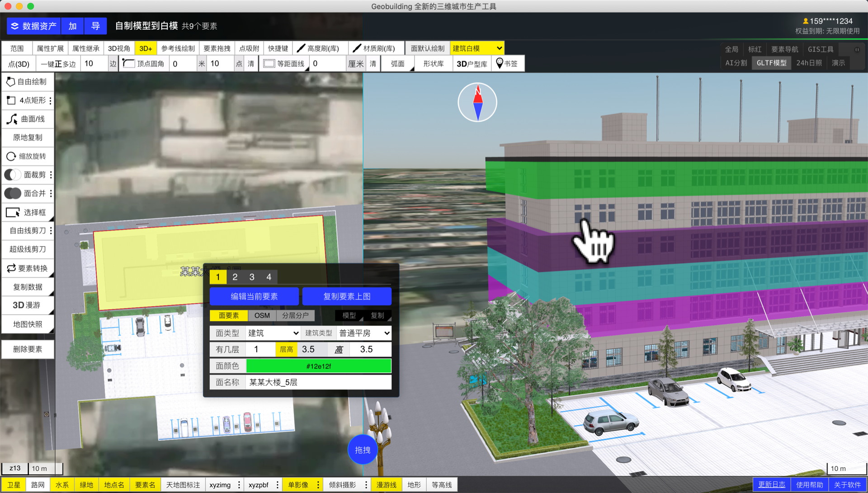Toggle the face merge switch
Viewport: 868px width, 493px height.
point(13,193)
